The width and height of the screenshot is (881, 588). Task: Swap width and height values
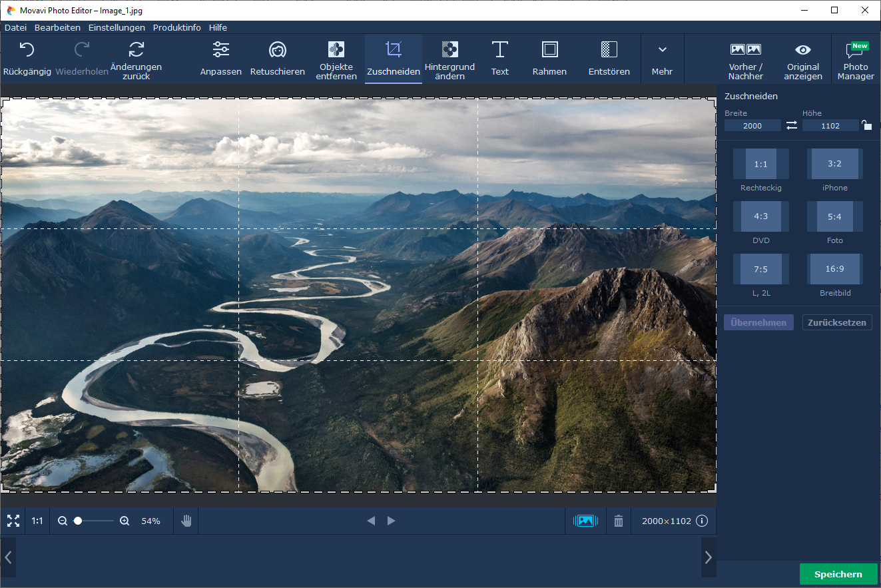[792, 125]
